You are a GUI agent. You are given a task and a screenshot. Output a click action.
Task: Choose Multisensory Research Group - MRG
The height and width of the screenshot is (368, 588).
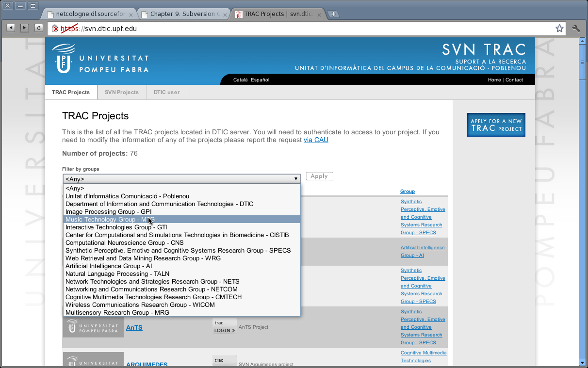pyautogui.click(x=181, y=313)
